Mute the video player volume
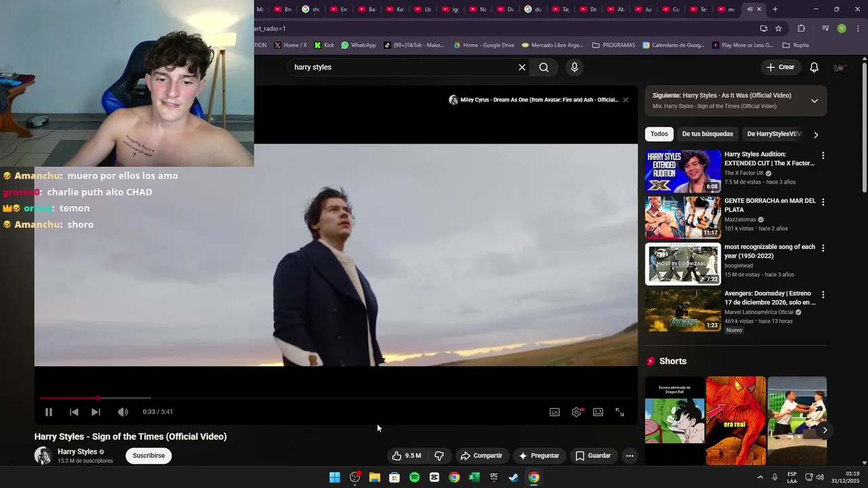 123,412
